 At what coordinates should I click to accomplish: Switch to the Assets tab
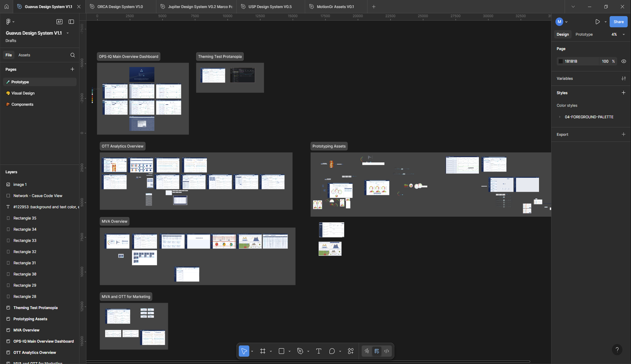(x=24, y=55)
